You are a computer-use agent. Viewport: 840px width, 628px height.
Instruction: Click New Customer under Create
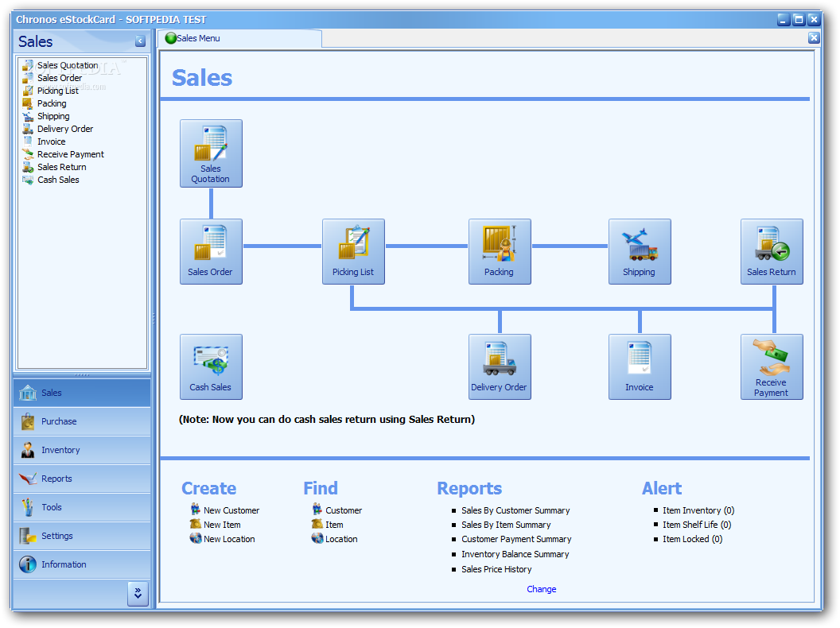pyautogui.click(x=231, y=511)
